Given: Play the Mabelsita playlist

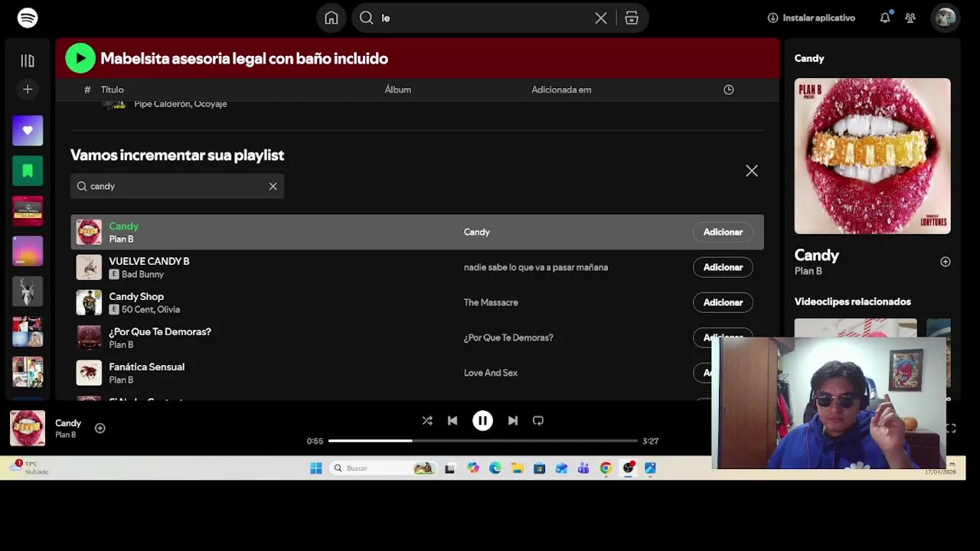Looking at the screenshot, I should point(80,58).
